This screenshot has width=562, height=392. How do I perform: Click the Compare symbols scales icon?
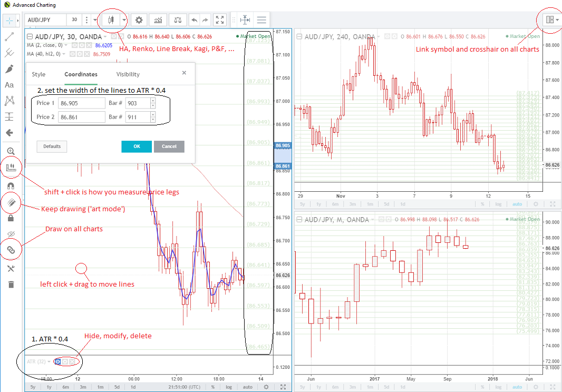[178, 20]
